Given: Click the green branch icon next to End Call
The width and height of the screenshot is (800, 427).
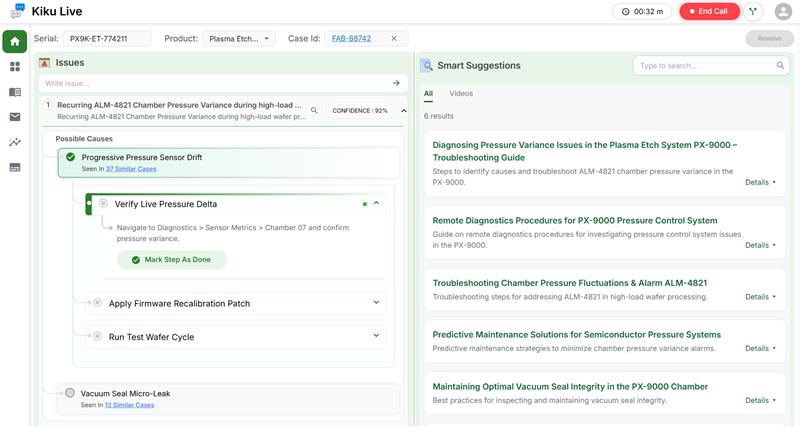Looking at the screenshot, I should [x=753, y=11].
